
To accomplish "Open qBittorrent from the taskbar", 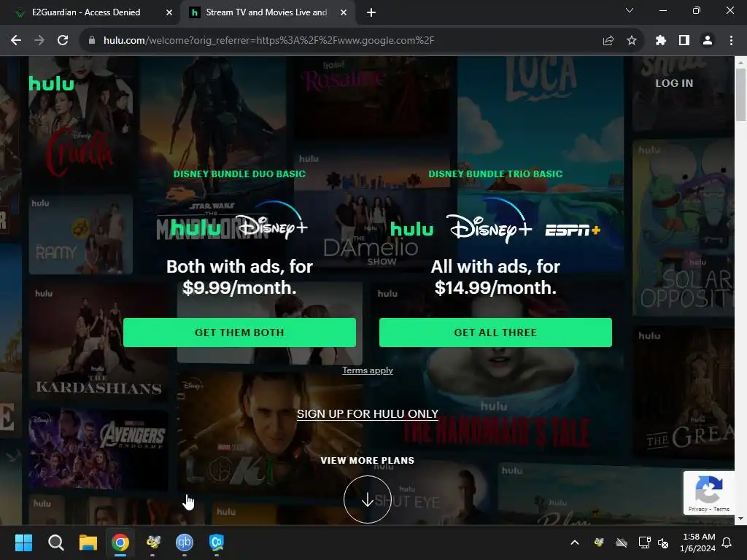I will click(x=185, y=542).
